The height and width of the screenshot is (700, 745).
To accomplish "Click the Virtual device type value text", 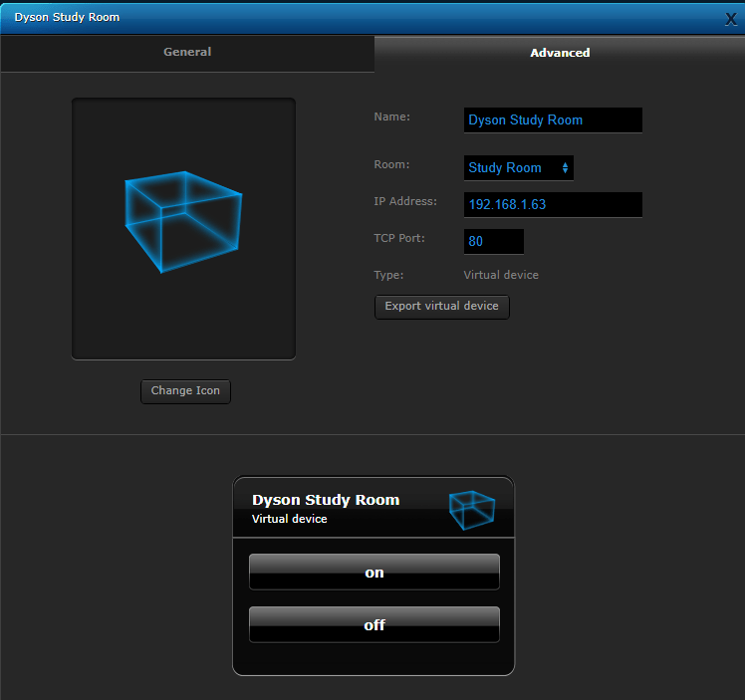I will [501, 275].
